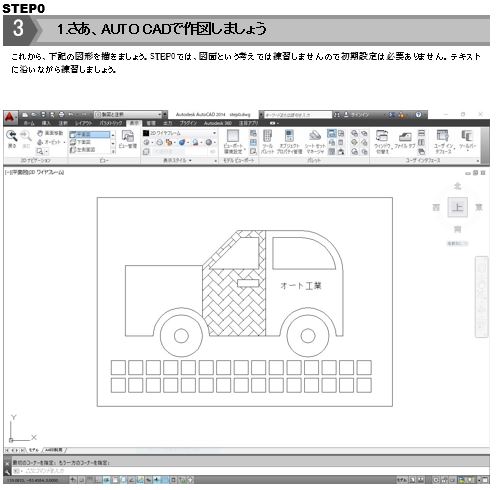Switch to the ホーム ribbon tab
496x490 pixels.
29,123
